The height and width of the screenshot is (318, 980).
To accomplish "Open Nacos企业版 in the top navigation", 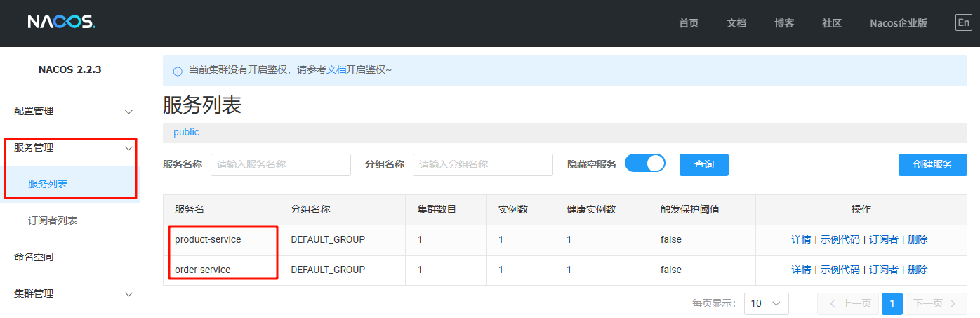I will point(899,23).
